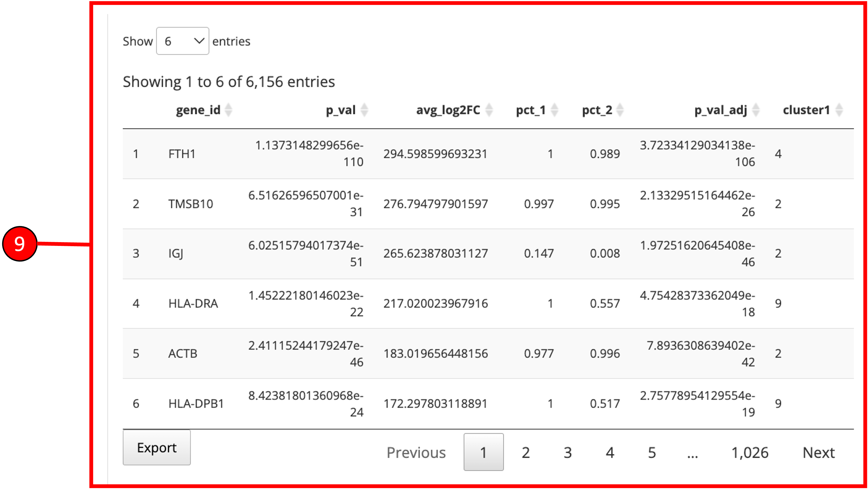Viewport: 868px width, 498px height.
Task: Click pct_1 column sort icon
Action: click(554, 110)
